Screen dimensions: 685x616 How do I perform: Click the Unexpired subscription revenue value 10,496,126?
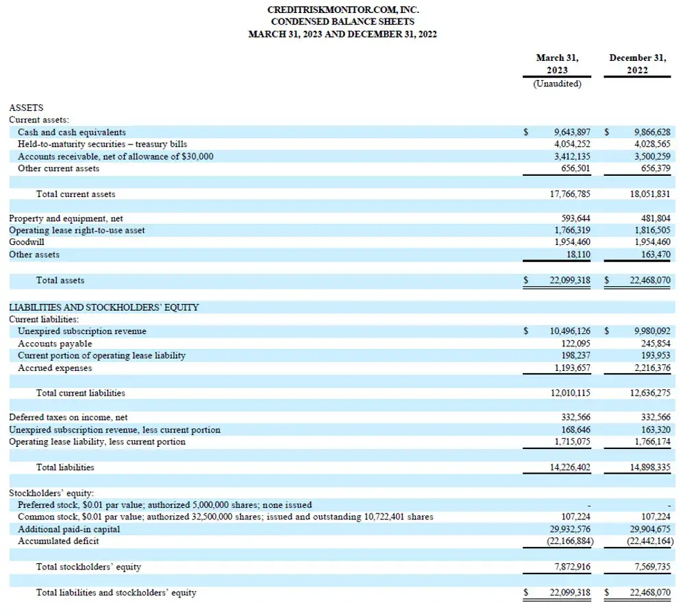(x=570, y=331)
